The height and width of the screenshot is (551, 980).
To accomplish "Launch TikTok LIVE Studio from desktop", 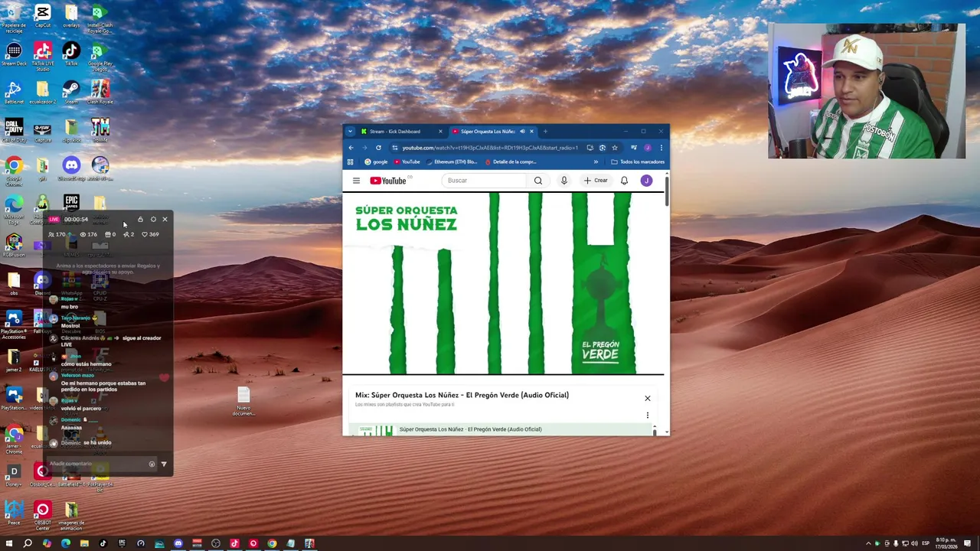I will point(42,57).
